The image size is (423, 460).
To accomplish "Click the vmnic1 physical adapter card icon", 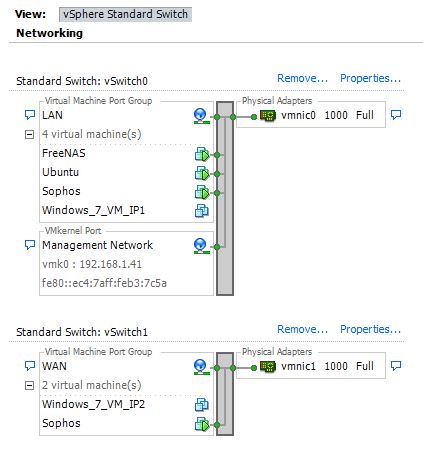I will pos(268,367).
